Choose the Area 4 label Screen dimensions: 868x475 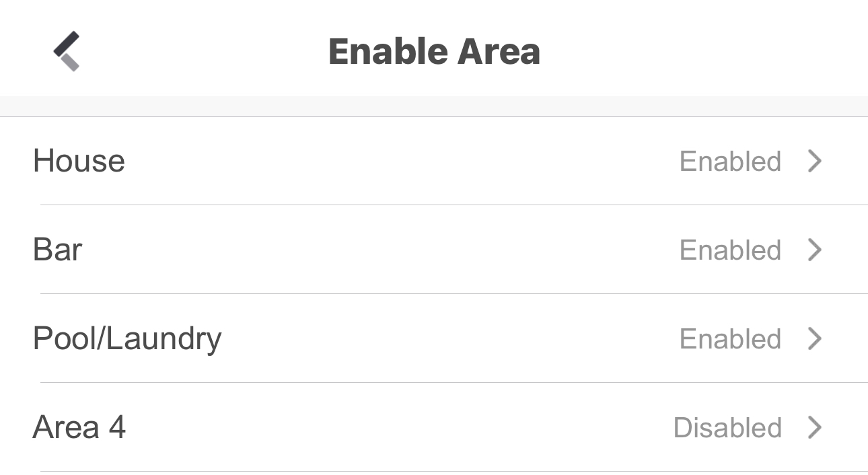coord(79,428)
